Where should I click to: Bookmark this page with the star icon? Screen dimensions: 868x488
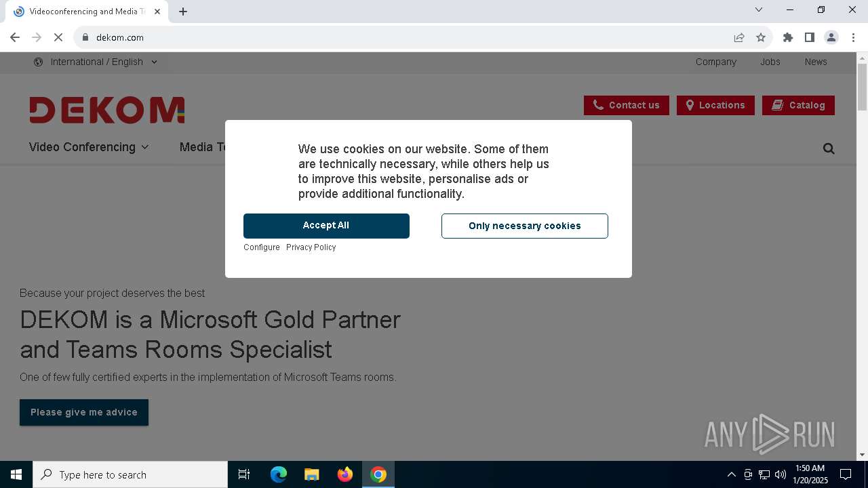[x=761, y=37]
